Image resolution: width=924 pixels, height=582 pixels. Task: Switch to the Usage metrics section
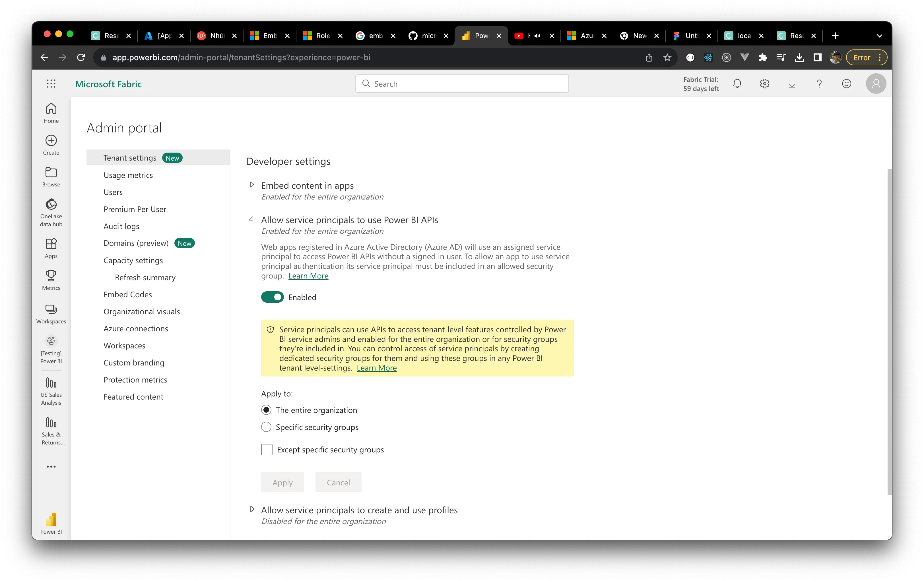click(x=128, y=175)
